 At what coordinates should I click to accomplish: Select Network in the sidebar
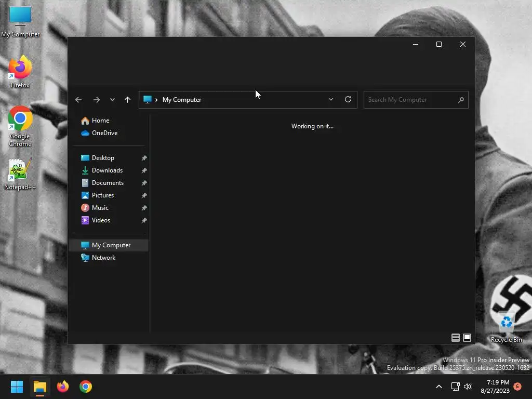coord(98,258)
